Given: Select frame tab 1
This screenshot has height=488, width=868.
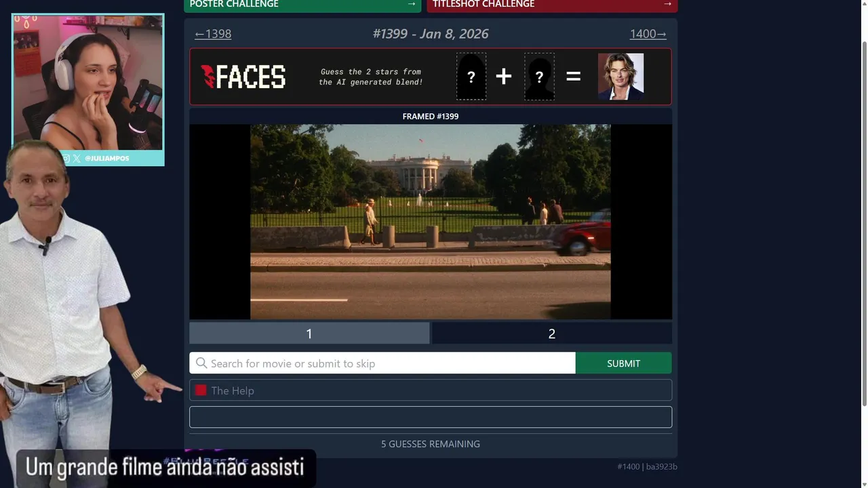Looking at the screenshot, I should [309, 333].
